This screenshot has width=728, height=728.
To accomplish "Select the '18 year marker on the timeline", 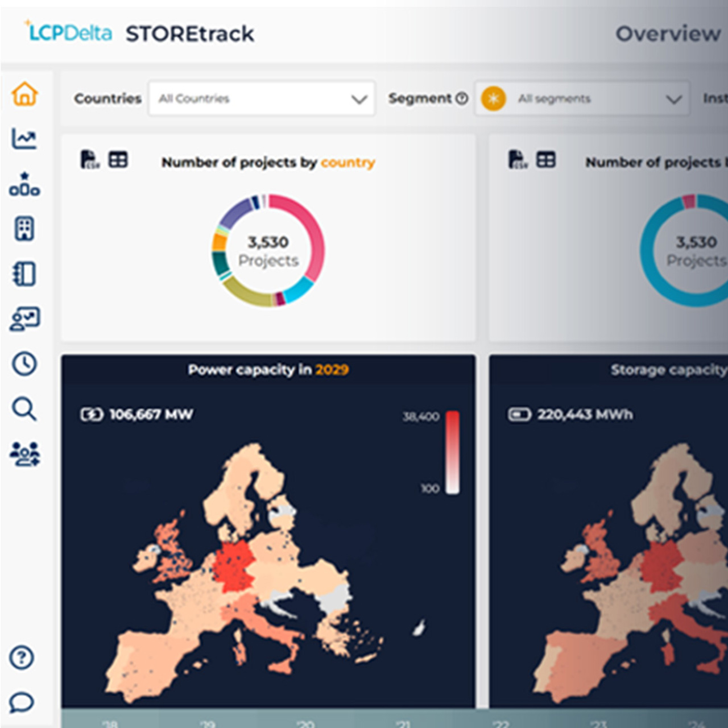I will pyautogui.click(x=110, y=723).
